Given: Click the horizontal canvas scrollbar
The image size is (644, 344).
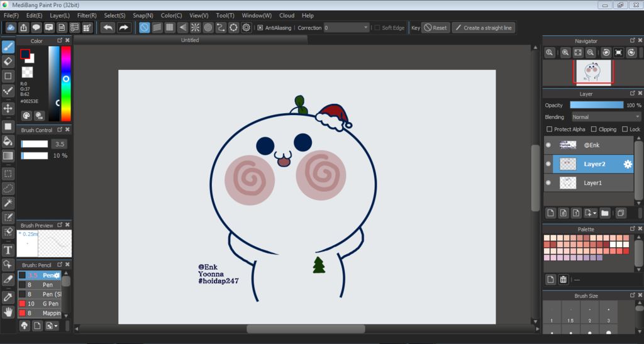Looking at the screenshot, I should pos(306,329).
